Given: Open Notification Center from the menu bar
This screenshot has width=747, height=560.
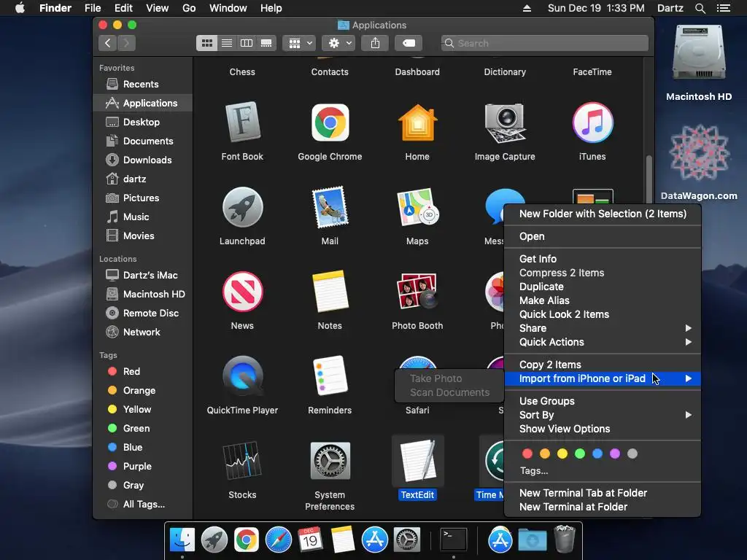Looking at the screenshot, I should coord(724,8).
